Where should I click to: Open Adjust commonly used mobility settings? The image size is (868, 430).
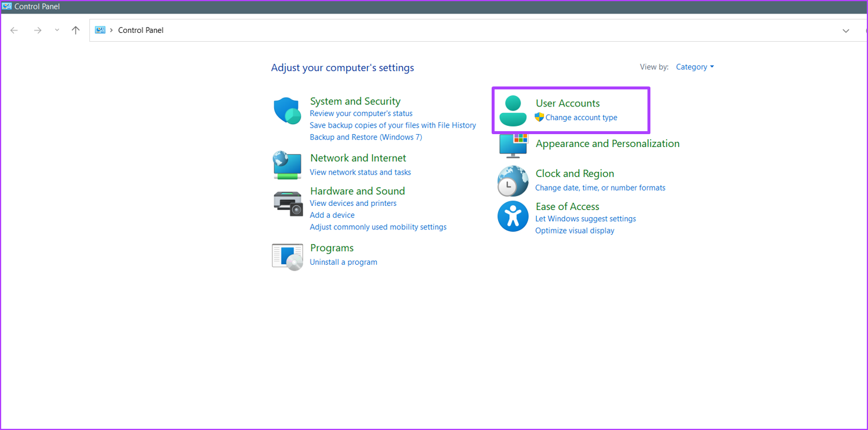coord(378,227)
